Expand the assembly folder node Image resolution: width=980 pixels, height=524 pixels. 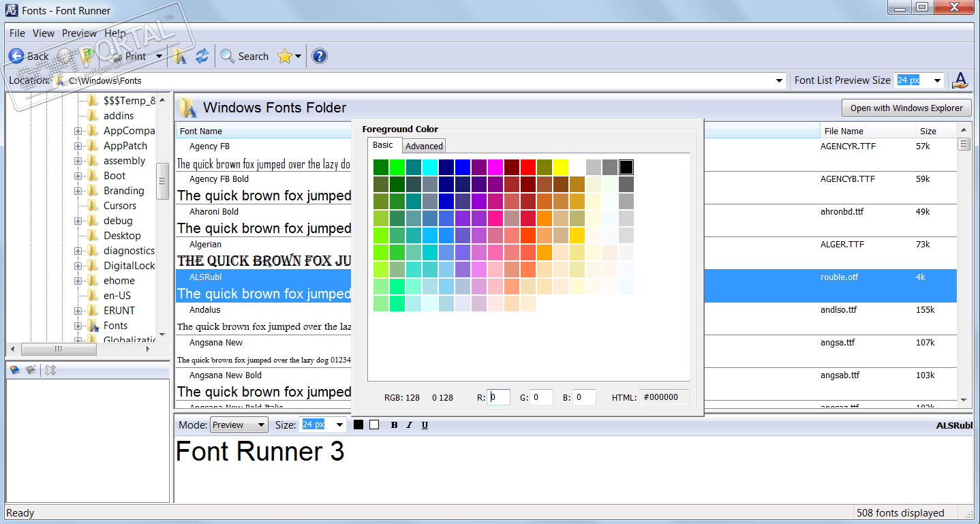pos(78,161)
